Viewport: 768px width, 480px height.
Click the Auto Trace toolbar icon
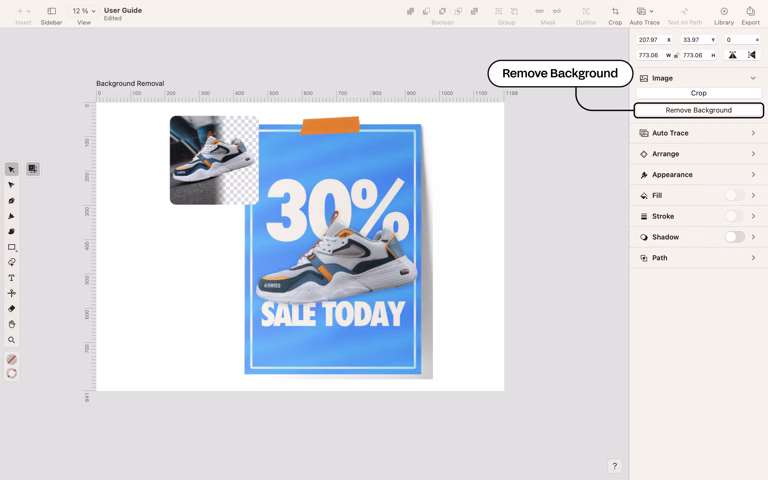coord(641,11)
